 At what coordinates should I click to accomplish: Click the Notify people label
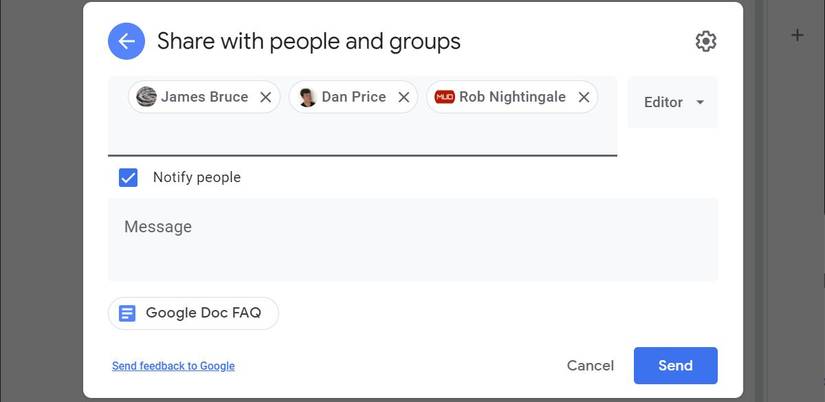pos(196,177)
